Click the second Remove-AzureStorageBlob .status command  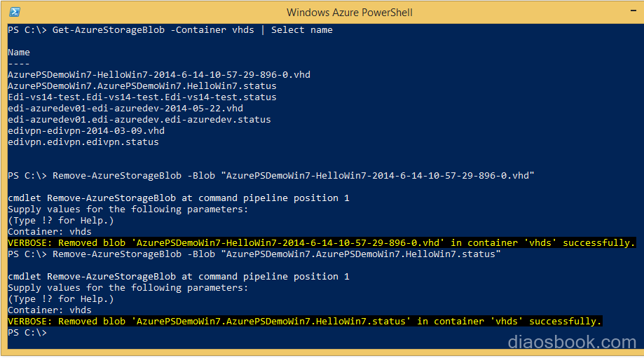pyautogui.click(x=254, y=254)
